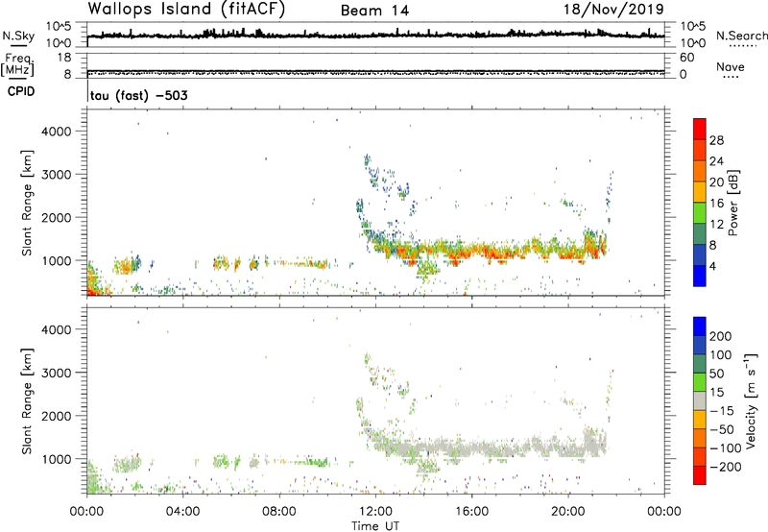The image size is (768, 532).
Task: Click the "Slant Range [km]" label of power panel
Action: click(27, 203)
